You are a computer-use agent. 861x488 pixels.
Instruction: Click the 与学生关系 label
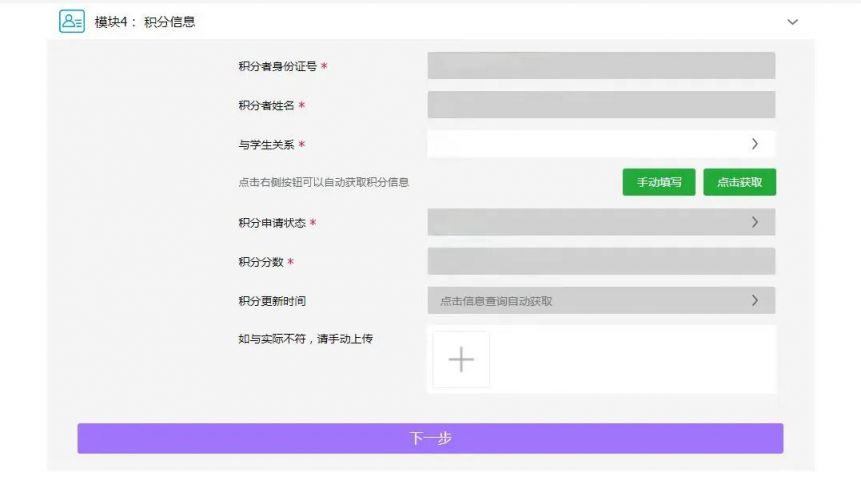(x=266, y=145)
